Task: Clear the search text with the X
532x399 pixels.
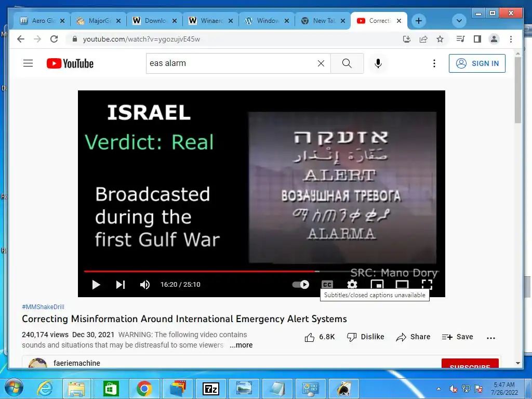Action: coord(321,63)
